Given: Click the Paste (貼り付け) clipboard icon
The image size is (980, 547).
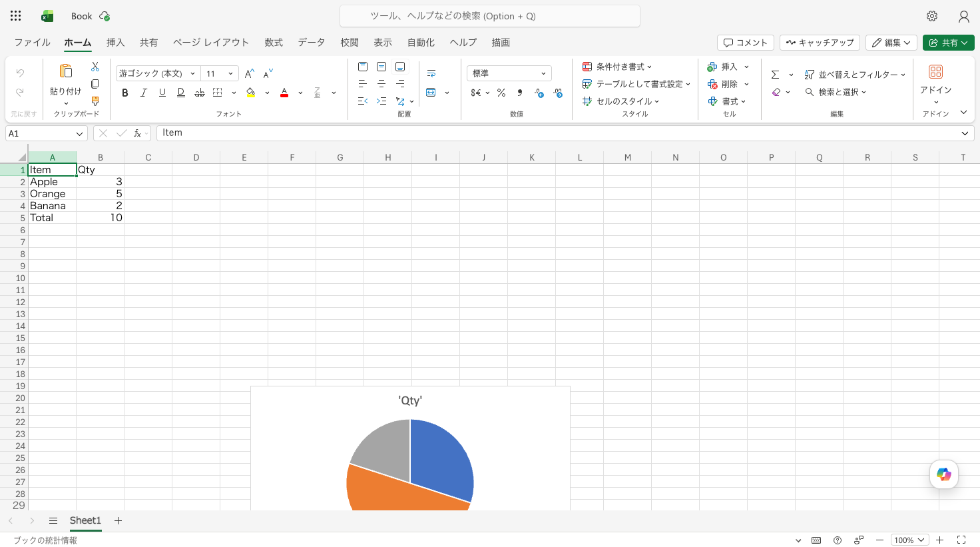Looking at the screenshot, I should click(65, 71).
